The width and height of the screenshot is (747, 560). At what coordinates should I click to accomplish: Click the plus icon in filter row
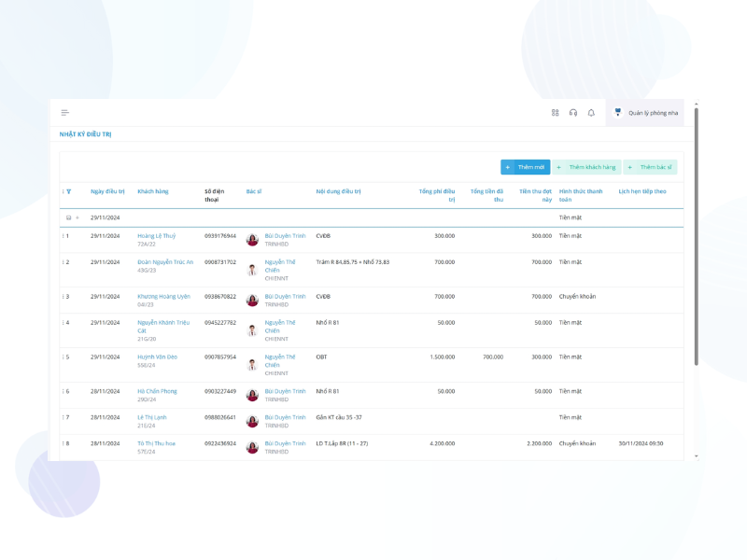coord(78,217)
